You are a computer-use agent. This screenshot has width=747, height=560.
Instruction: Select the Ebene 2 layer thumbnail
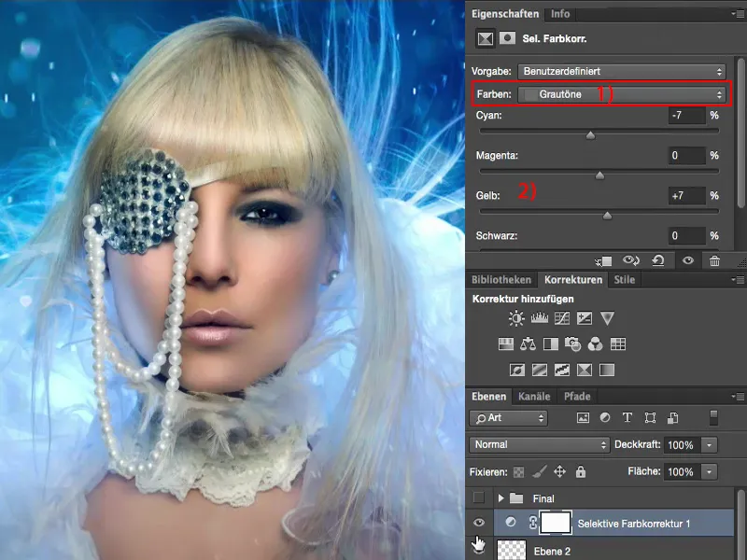point(512,550)
